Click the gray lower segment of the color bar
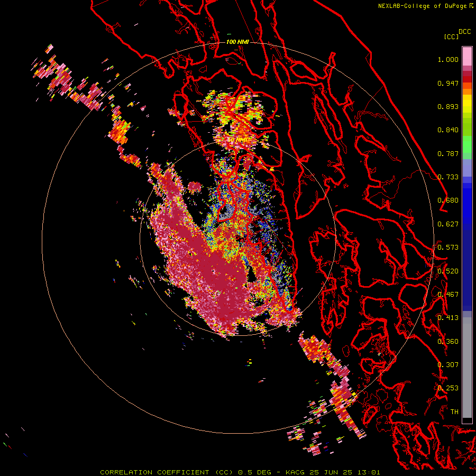This screenshot has height=476, width=476. (467, 368)
